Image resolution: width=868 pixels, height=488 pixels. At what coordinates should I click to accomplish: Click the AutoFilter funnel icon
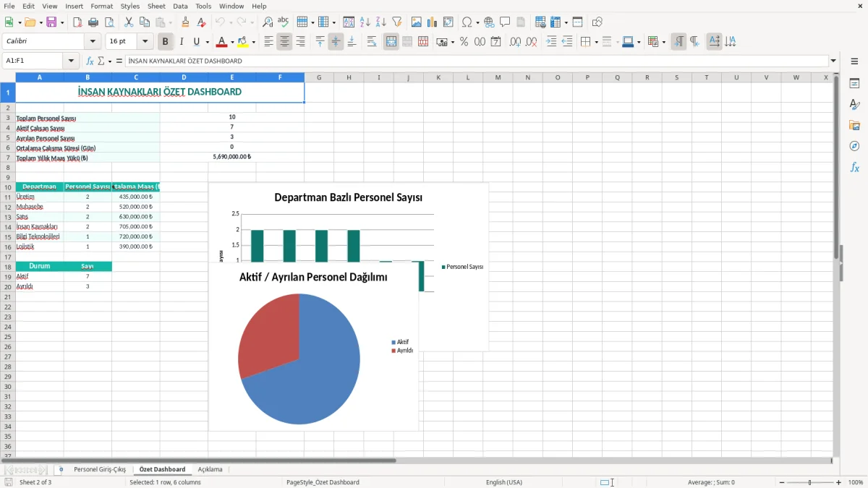point(397,22)
